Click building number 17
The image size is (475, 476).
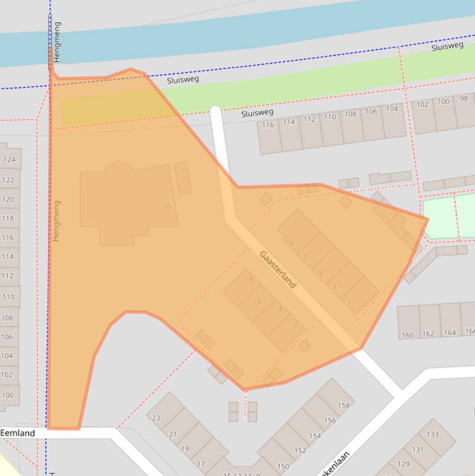point(201,464)
